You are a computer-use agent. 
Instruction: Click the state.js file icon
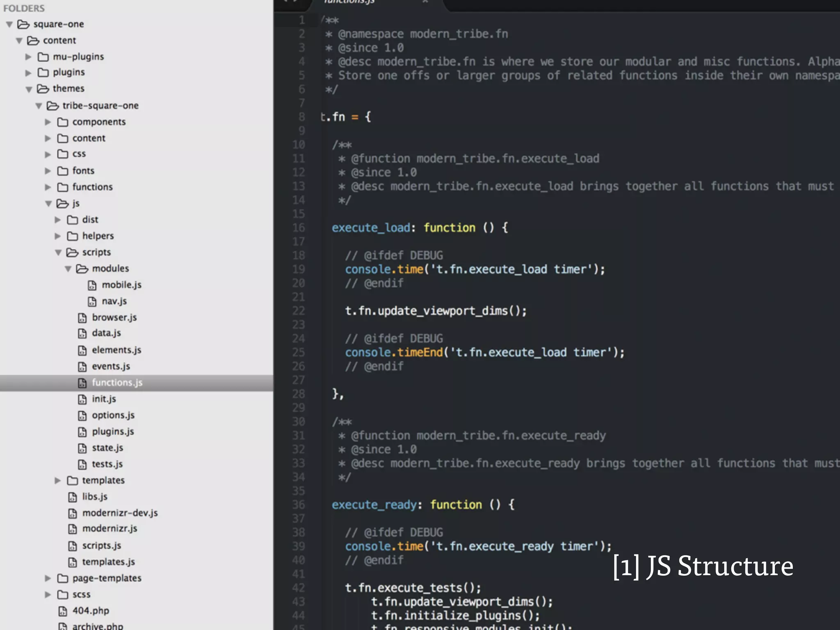(82, 448)
